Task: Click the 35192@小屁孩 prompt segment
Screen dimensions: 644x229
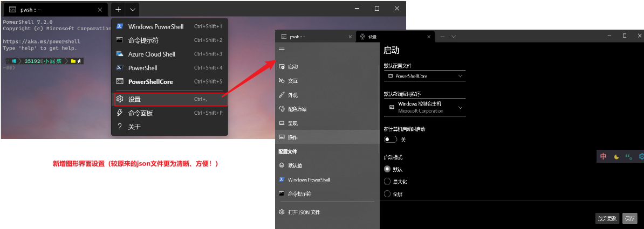Action: (43, 61)
